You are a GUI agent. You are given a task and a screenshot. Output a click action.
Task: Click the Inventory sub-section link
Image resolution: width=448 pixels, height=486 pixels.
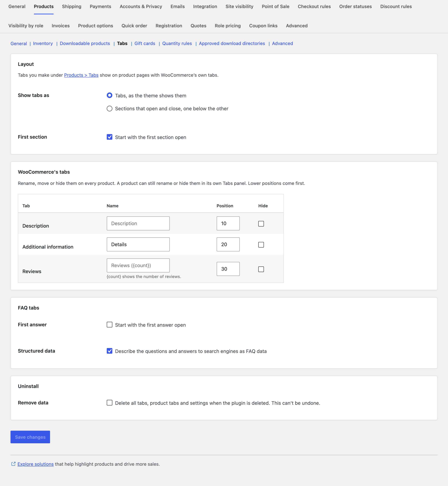pos(43,43)
